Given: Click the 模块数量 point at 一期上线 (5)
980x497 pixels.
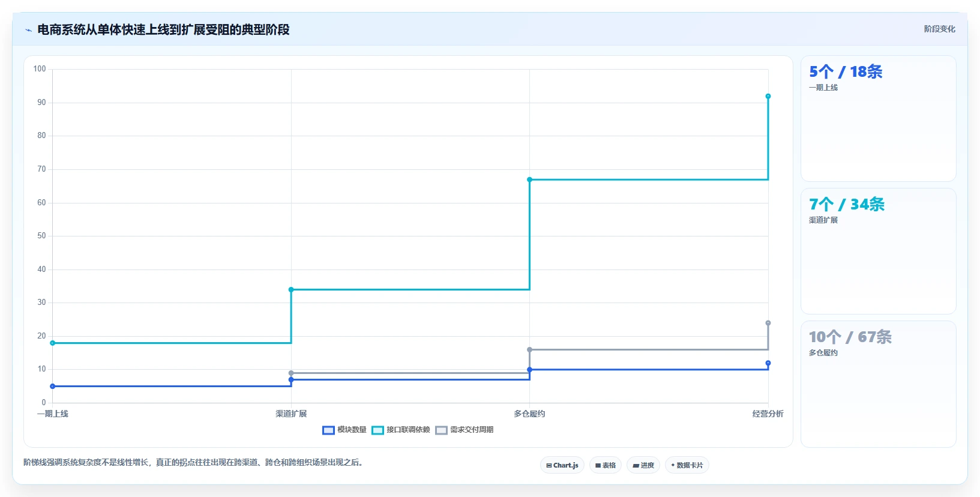Looking at the screenshot, I should (53, 386).
